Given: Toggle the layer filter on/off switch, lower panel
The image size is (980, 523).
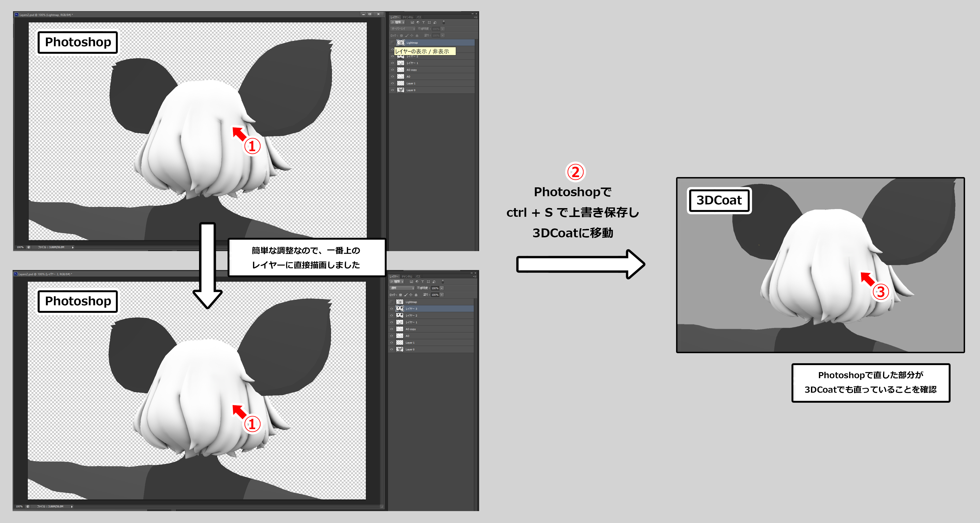Looking at the screenshot, I should tap(443, 282).
